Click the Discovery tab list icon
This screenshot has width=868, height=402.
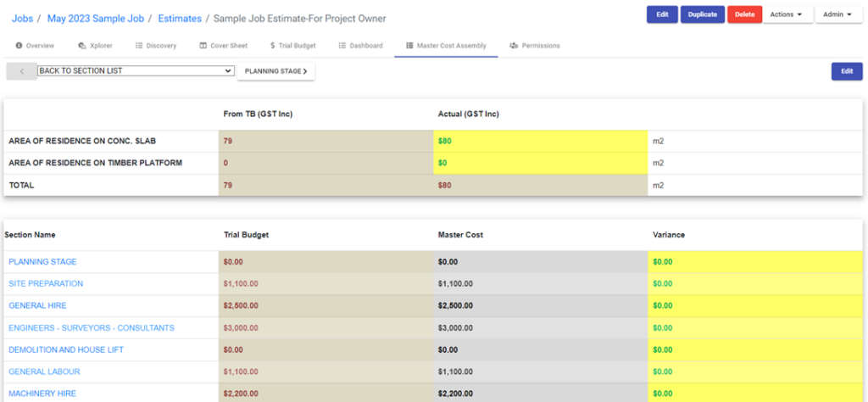point(139,46)
